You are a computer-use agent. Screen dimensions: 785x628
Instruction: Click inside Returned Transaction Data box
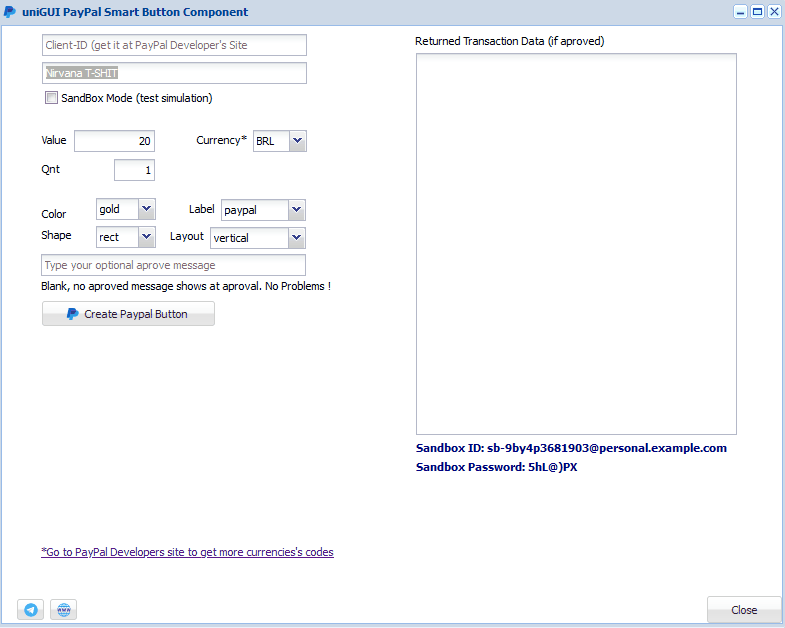tap(576, 244)
